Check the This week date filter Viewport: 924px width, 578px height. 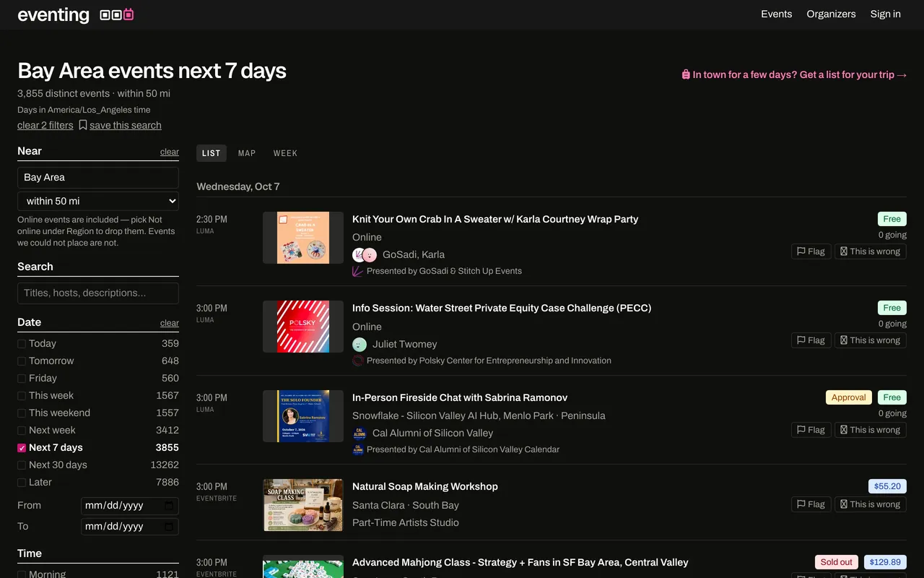pos(22,396)
